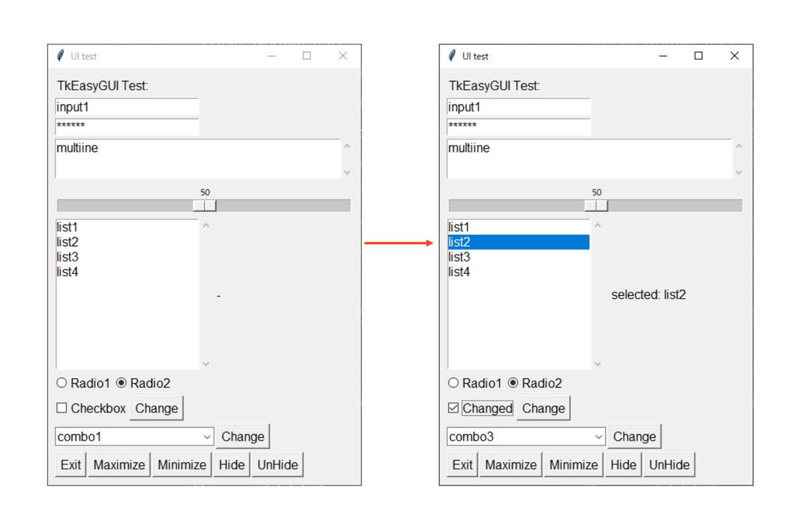Focus the input1 field in left window

pos(127,107)
